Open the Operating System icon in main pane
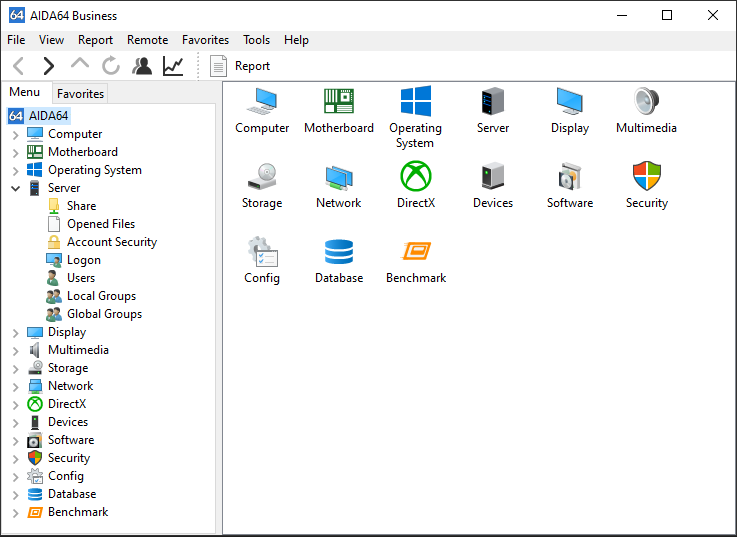This screenshot has width=737, height=537. 416,101
